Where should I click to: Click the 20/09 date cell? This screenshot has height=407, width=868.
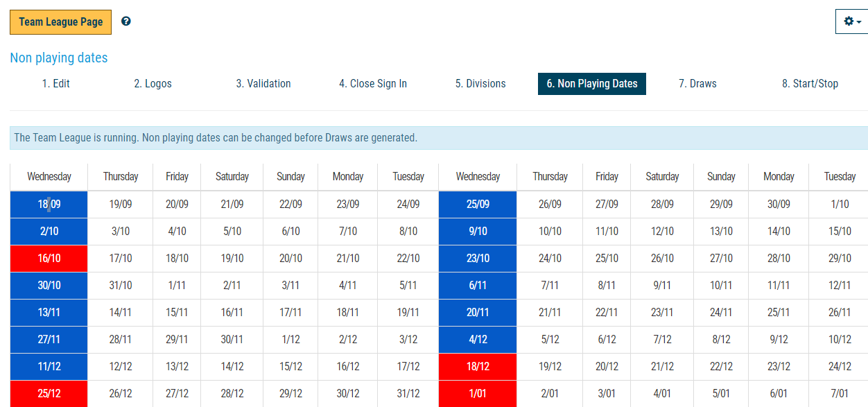point(177,205)
